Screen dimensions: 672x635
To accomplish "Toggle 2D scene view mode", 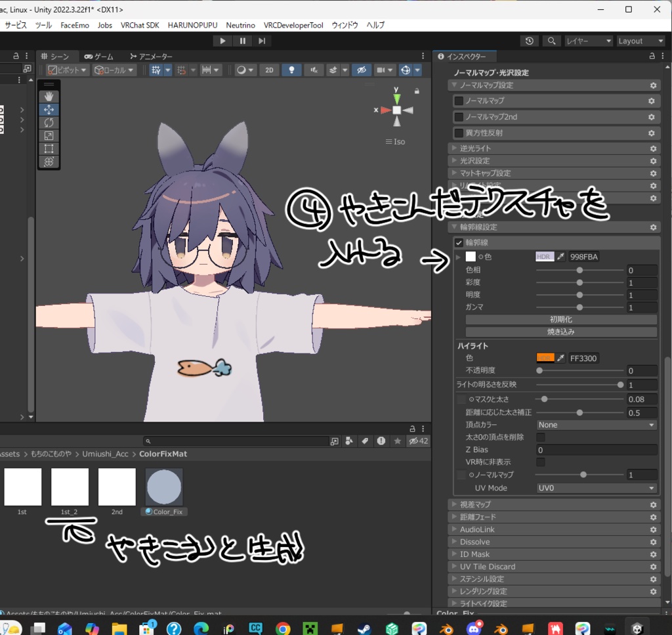I will (269, 70).
